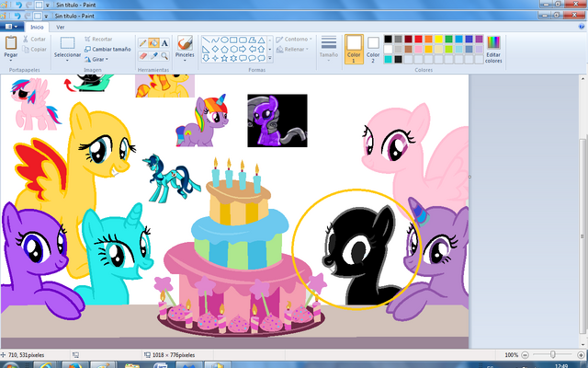Click the vertical scrollbar thumb
This screenshot has width=588, height=368.
(582, 236)
